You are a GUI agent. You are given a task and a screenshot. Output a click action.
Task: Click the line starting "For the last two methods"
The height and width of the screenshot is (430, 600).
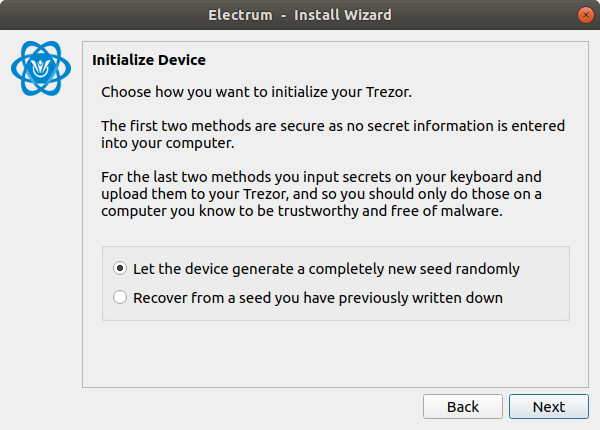pyautogui.click(x=321, y=177)
